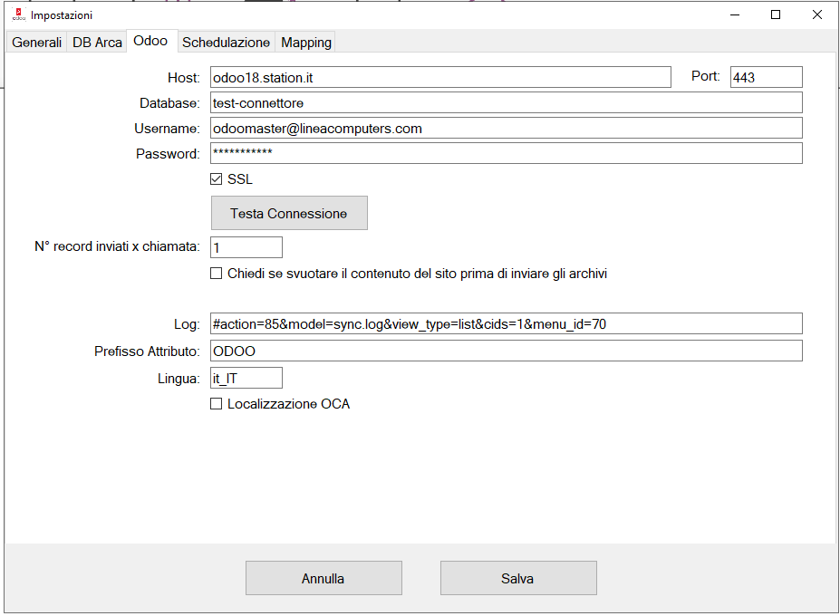The image size is (840, 616).
Task: Edit the Log URL field
Action: [x=506, y=323]
